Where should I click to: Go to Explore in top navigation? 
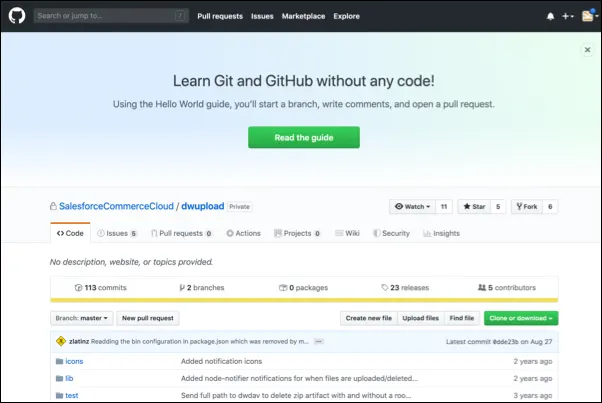click(x=346, y=16)
